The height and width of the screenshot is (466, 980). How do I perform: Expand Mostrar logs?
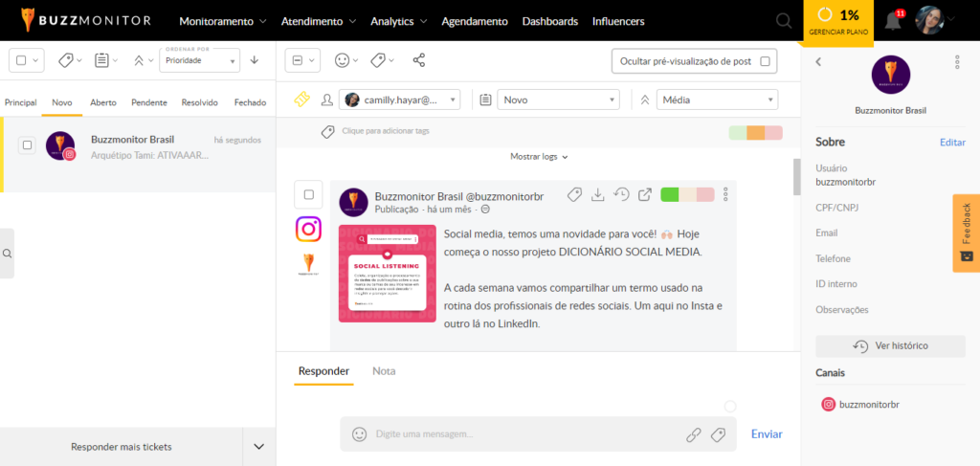pyautogui.click(x=539, y=156)
